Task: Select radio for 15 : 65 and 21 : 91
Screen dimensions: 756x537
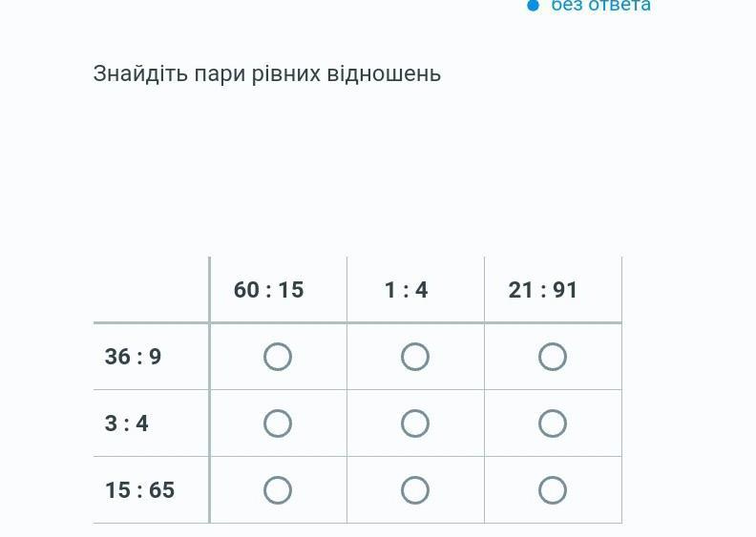Action: click(553, 490)
